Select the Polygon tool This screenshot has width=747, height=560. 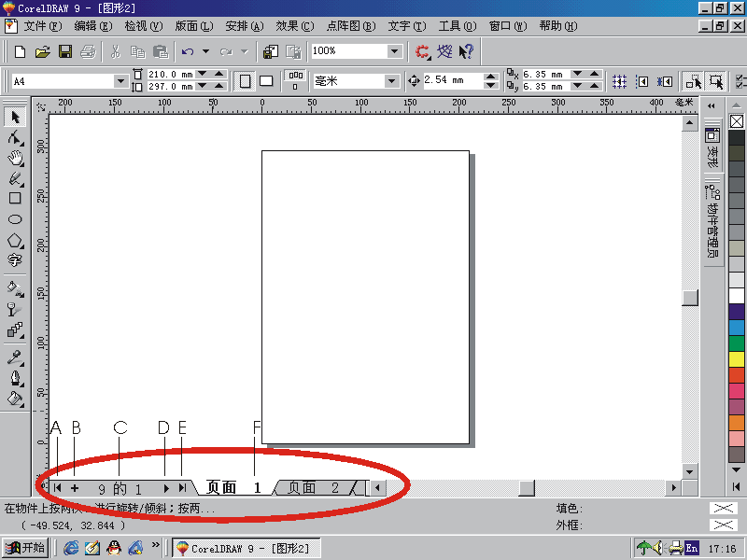click(x=15, y=240)
